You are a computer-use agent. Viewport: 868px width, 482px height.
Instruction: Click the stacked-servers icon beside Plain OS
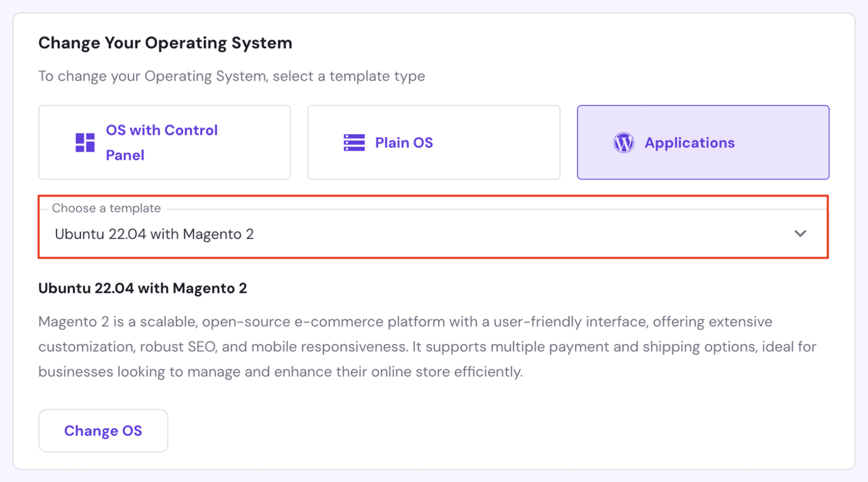pyautogui.click(x=353, y=142)
